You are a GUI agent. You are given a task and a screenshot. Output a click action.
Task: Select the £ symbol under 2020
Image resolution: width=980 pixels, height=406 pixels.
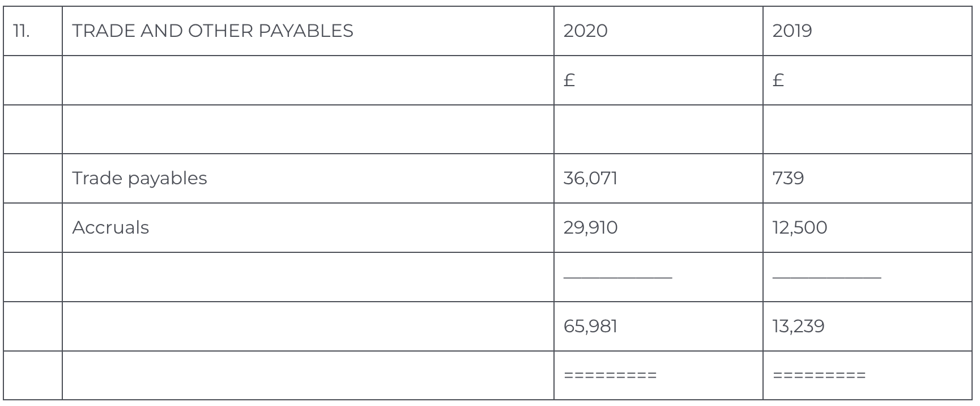coord(569,81)
